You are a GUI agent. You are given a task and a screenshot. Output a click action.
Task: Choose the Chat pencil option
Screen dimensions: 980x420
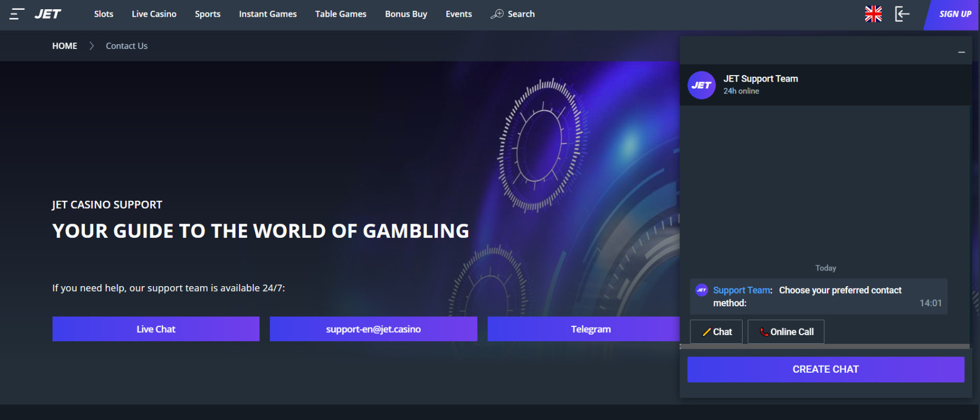[716, 332]
